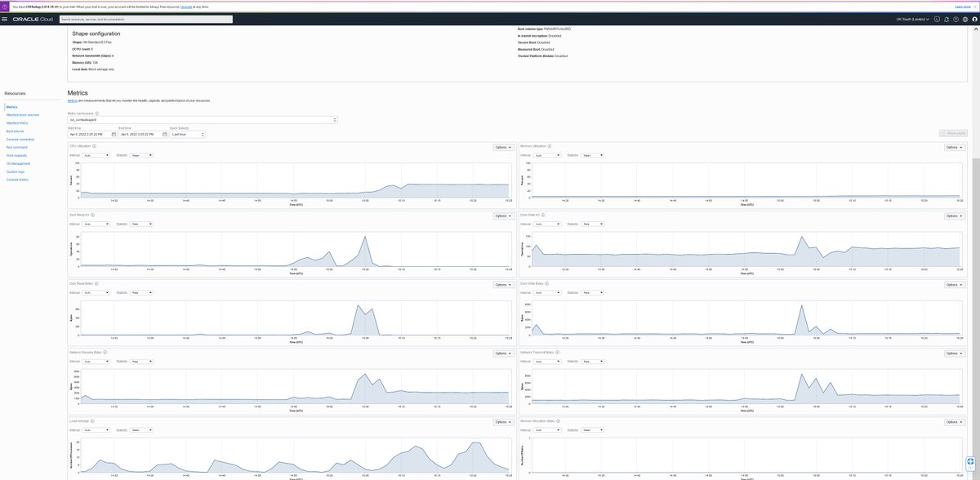The height and width of the screenshot is (480, 980).
Task: Open the End time calendar picker icon
Action: pyautogui.click(x=164, y=134)
